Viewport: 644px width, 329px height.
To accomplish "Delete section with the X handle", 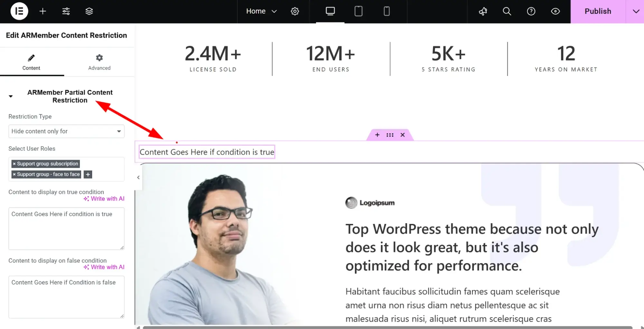I will pos(402,135).
